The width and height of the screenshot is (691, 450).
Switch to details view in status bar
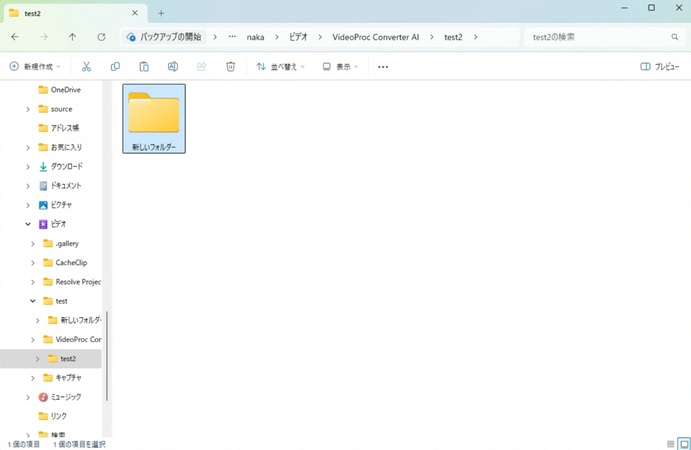click(x=670, y=444)
